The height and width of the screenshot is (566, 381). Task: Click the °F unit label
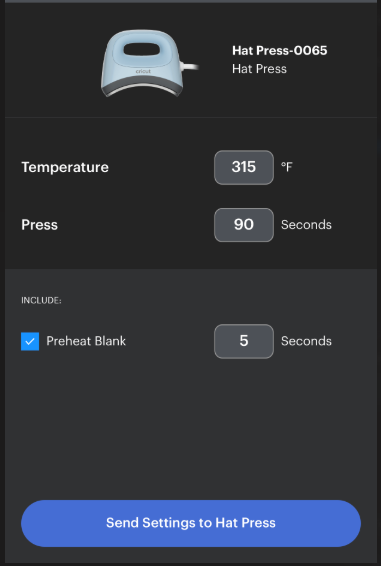point(287,167)
